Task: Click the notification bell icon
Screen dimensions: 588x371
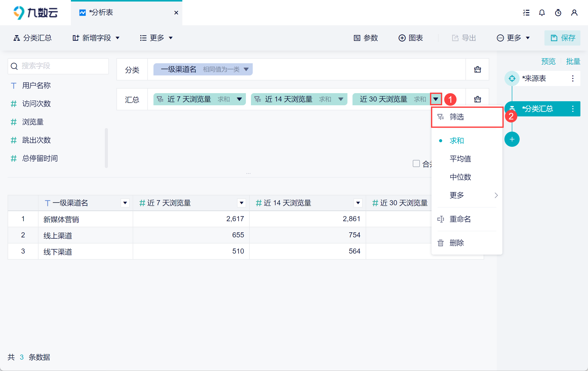Action: pos(542,13)
